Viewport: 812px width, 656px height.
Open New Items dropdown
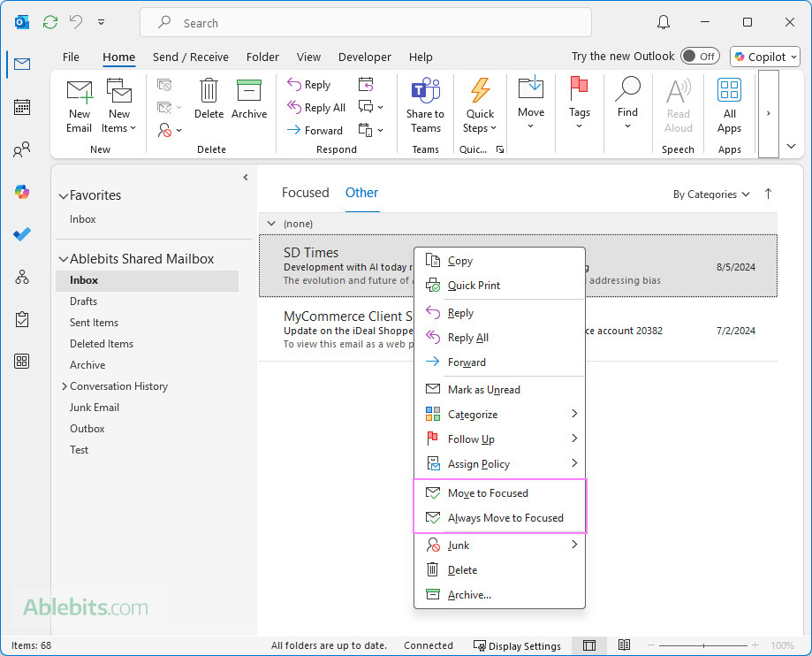tap(119, 106)
